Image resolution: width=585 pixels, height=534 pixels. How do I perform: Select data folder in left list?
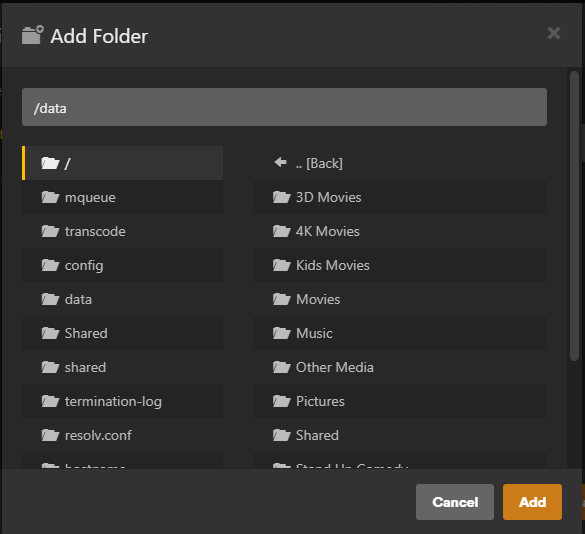tap(122, 299)
